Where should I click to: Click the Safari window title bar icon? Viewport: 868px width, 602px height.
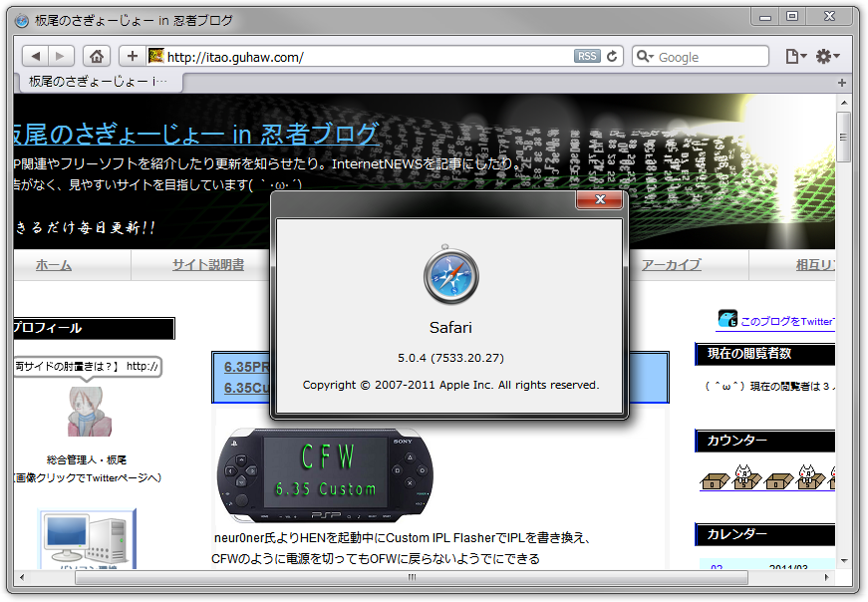22,21
